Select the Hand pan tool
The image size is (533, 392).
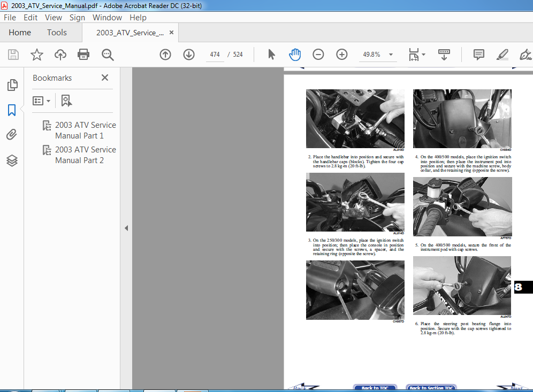coord(295,55)
